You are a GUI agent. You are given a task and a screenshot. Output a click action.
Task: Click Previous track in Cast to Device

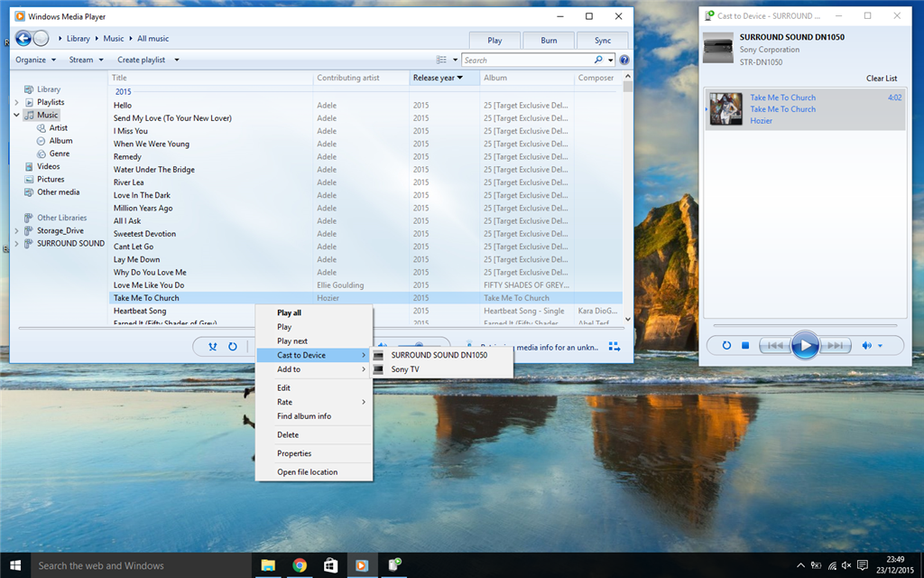click(x=775, y=345)
